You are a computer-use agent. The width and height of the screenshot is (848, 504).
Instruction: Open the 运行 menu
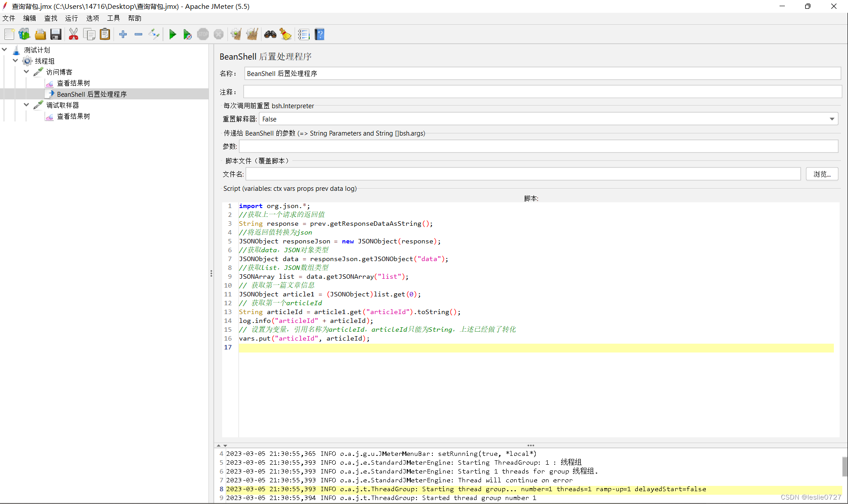point(71,18)
